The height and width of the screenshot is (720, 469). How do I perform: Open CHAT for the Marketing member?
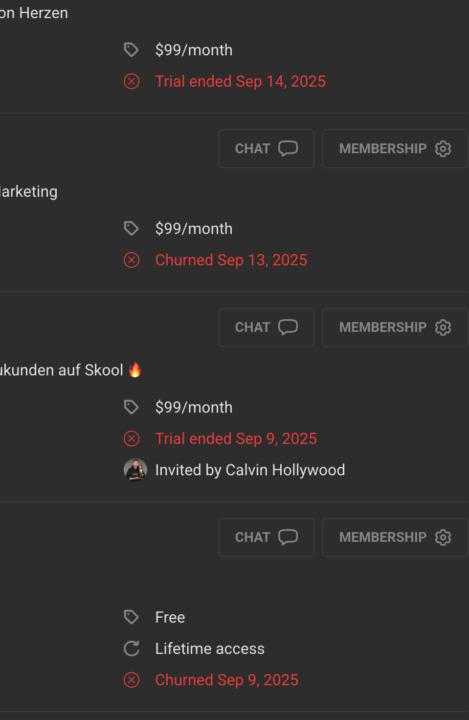266,149
